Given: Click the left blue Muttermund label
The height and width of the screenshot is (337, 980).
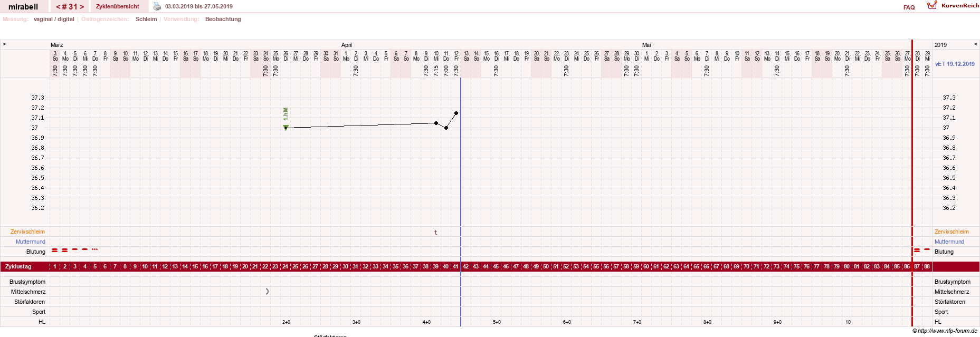Looking at the screenshot, I should coord(31,242).
